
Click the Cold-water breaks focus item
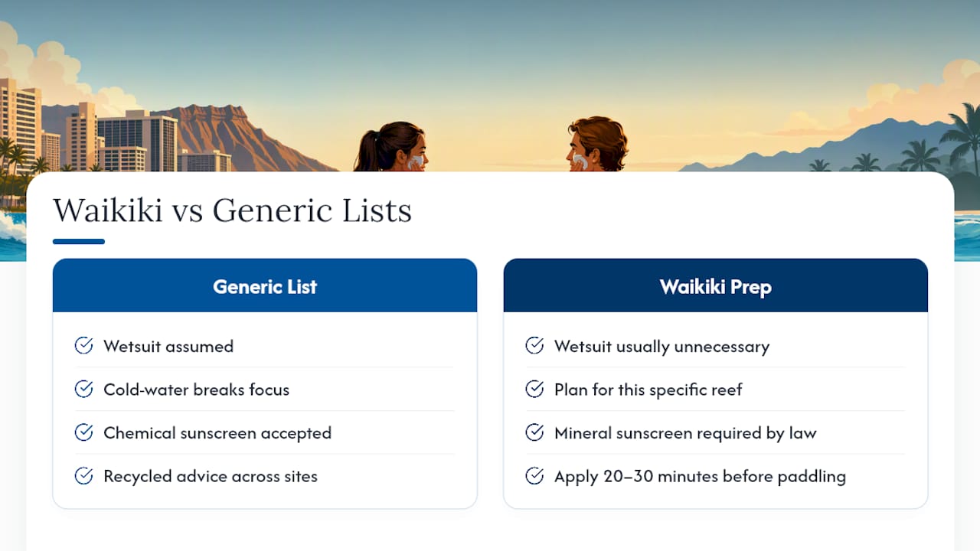pos(197,390)
